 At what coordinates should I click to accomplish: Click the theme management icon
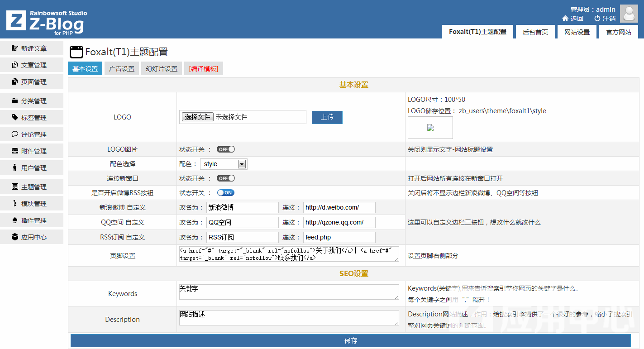[x=15, y=187]
